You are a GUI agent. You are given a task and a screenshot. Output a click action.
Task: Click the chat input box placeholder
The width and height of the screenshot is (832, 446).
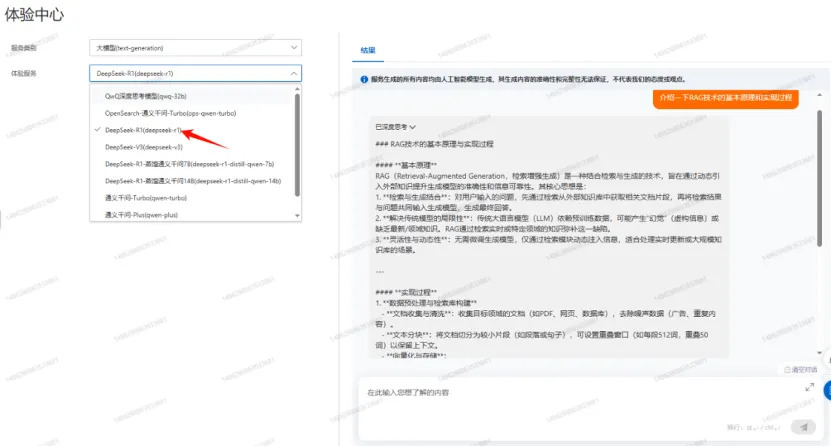[x=408, y=392]
